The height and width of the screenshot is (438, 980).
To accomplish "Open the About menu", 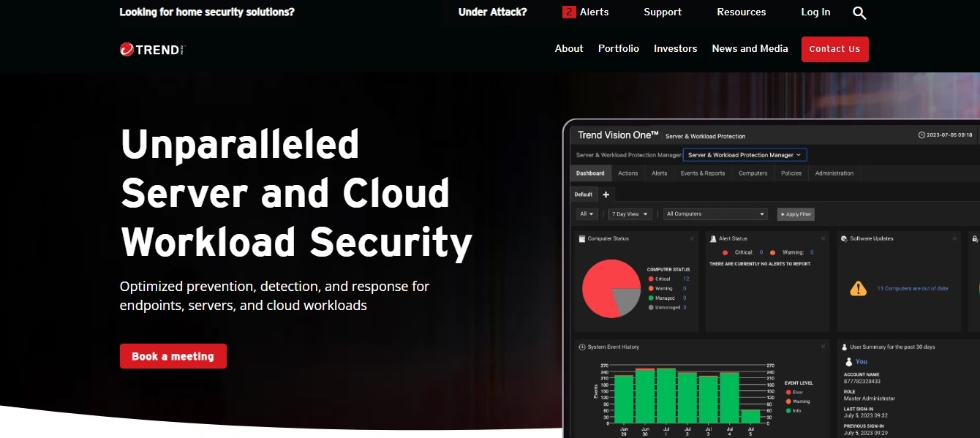I will 569,48.
